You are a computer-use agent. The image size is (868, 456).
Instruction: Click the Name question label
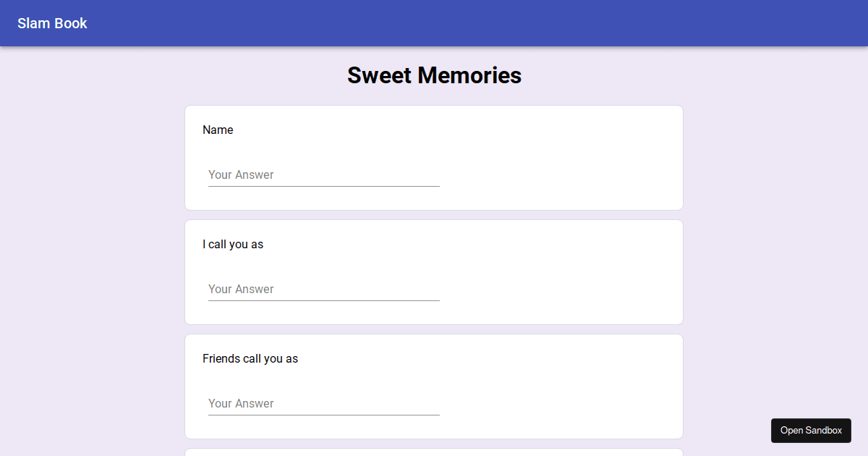(218, 130)
